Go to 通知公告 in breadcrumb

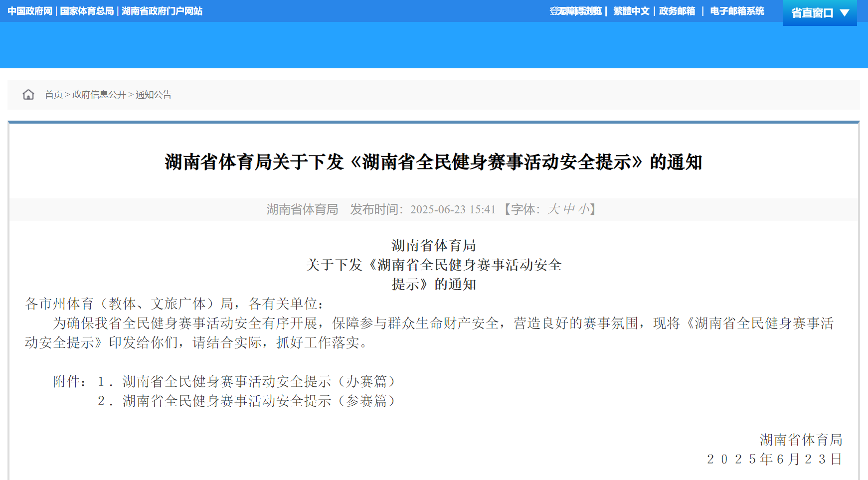(154, 95)
